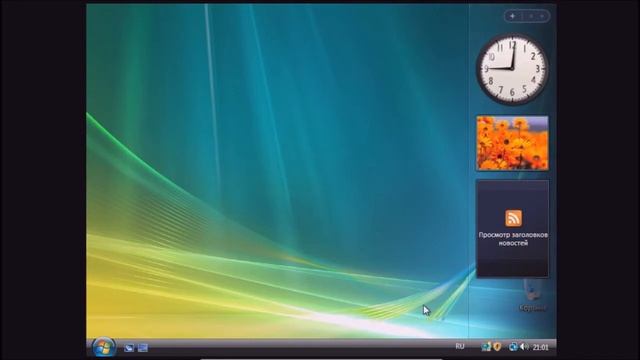Click the Show Desktop quick launch icon
The height and width of the screenshot is (360, 640).
point(129,348)
